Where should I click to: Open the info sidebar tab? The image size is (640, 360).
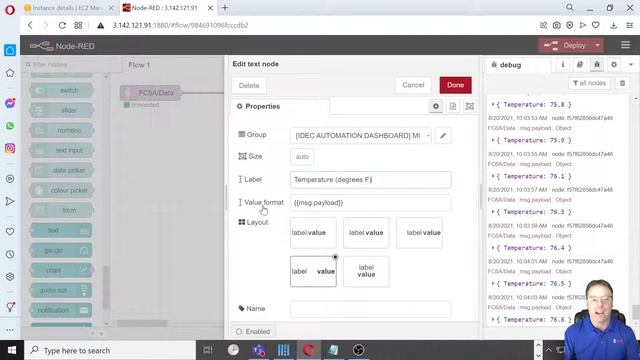[x=563, y=64]
